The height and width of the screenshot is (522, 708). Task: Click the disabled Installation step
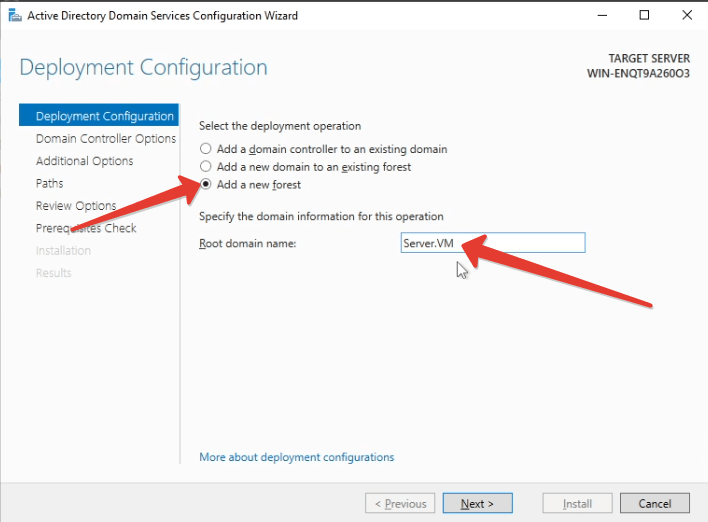pyautogui.click(x=63, y=251)
